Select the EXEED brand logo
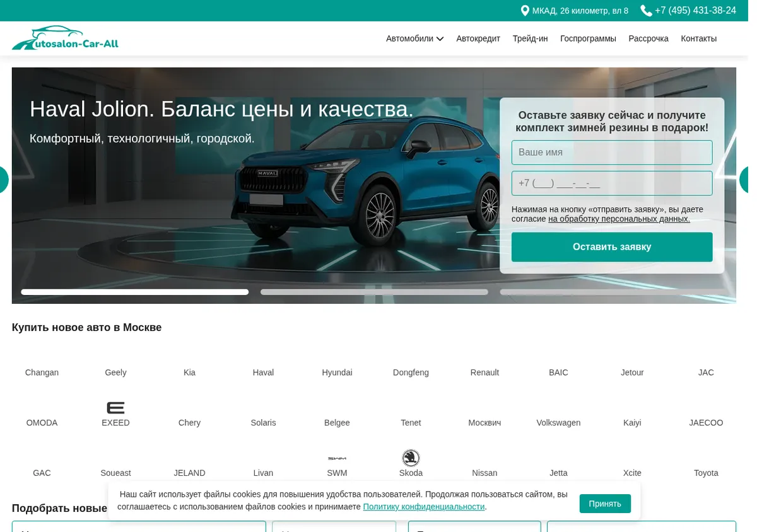 pos(115,408)
